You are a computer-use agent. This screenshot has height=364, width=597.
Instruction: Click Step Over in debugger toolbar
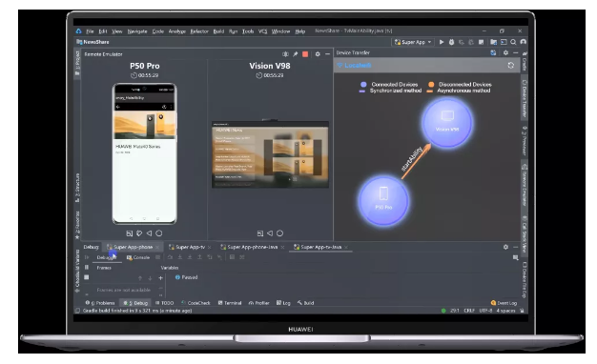pos(170,257)
